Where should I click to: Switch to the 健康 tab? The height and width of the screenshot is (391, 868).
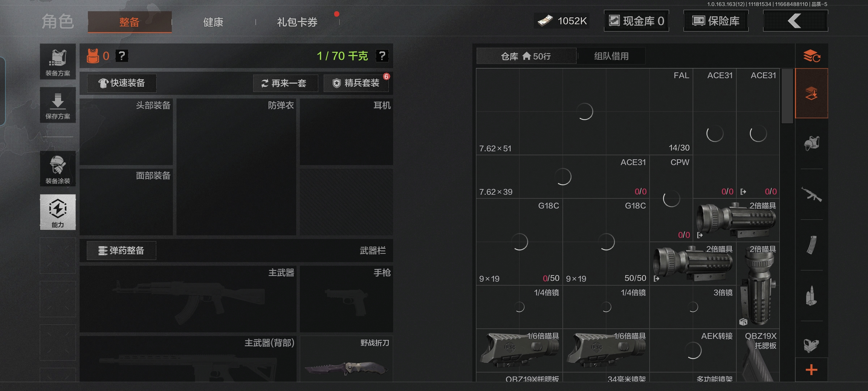tap(213, 22)
